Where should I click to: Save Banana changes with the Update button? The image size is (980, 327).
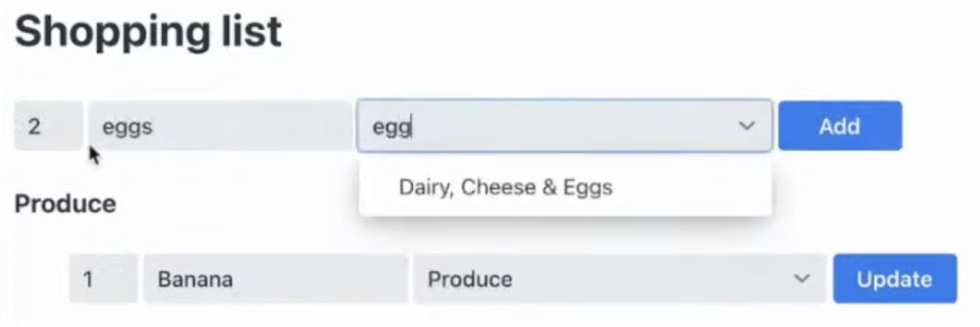coord(894,279)
